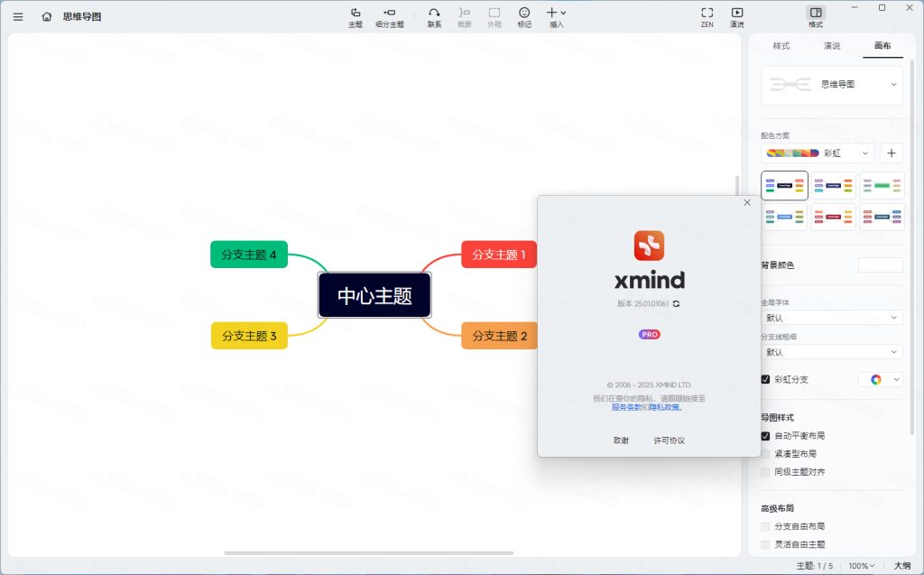Open the background color (背景颜色) swatch
The height and width of the screenshot is (575, 924).
pos(881,264)
